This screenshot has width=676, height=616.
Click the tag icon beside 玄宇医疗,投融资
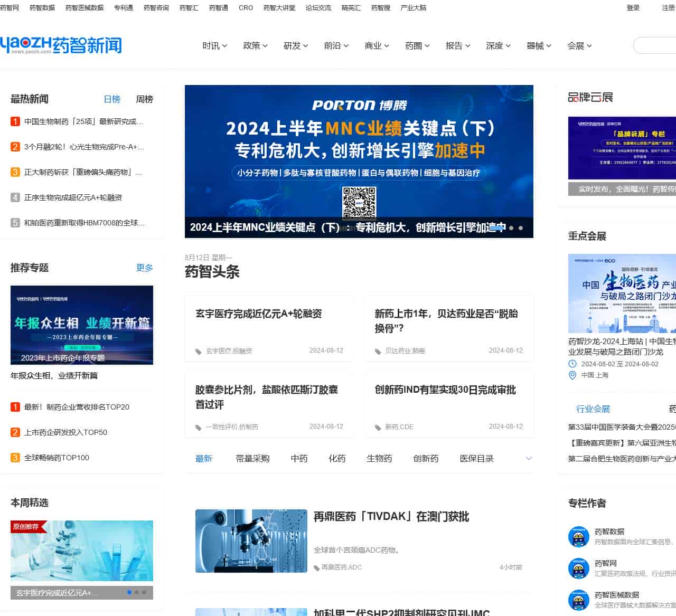coord(199,352)
